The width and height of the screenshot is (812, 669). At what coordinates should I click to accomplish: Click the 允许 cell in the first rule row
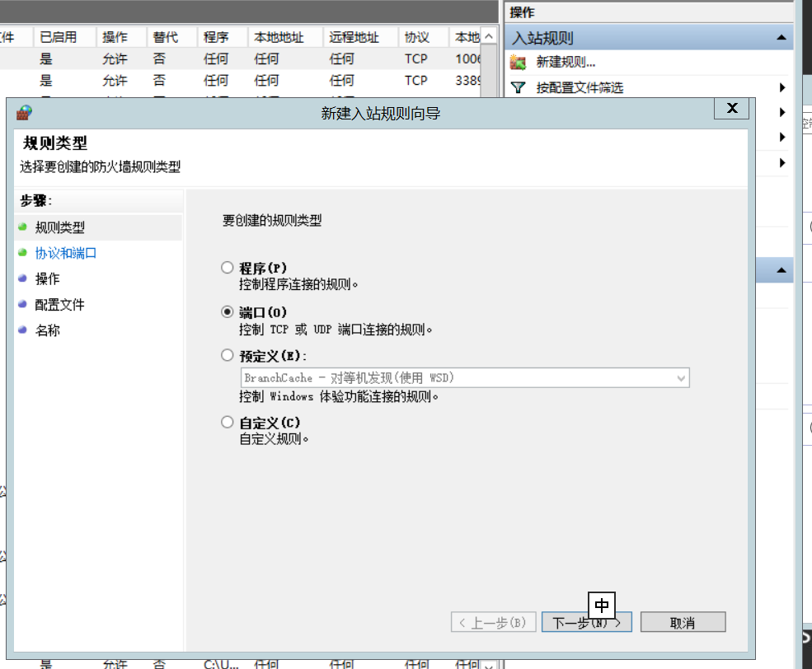click(115, 59)
